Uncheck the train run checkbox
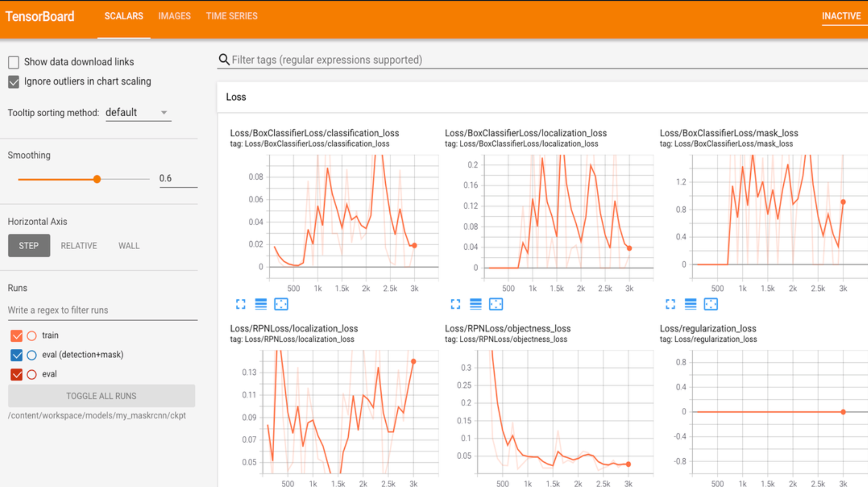868x487 pixels. [x=16, y=335]
